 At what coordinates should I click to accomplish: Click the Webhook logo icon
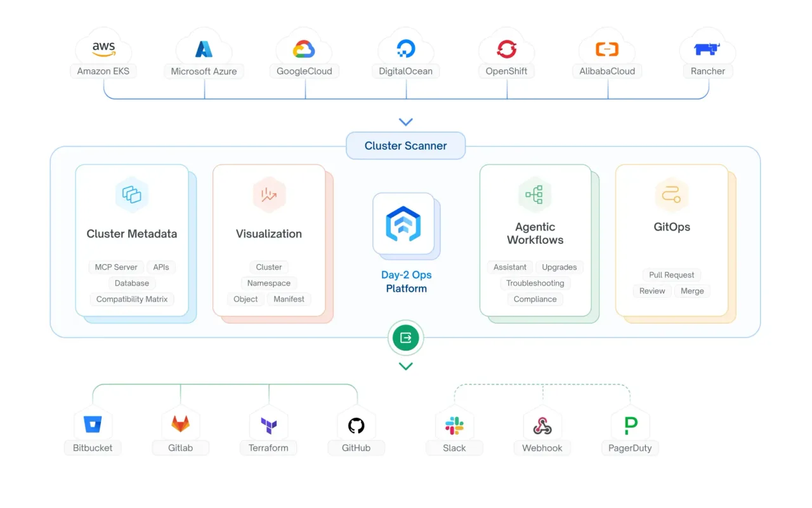pyautogui.click(x=542, y=425)
